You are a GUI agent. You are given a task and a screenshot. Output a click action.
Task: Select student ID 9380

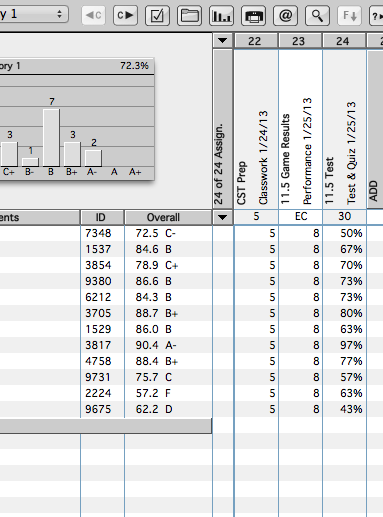(x=98, y=281)
